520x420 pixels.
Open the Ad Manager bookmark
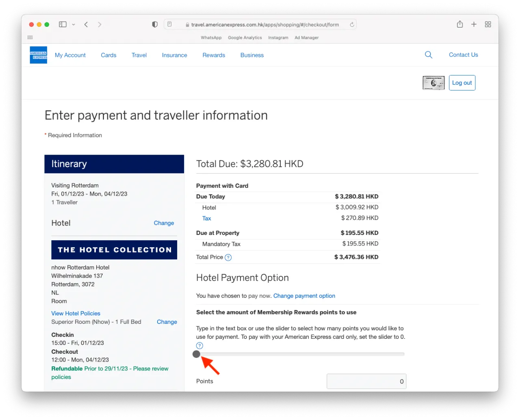(307, 38)
